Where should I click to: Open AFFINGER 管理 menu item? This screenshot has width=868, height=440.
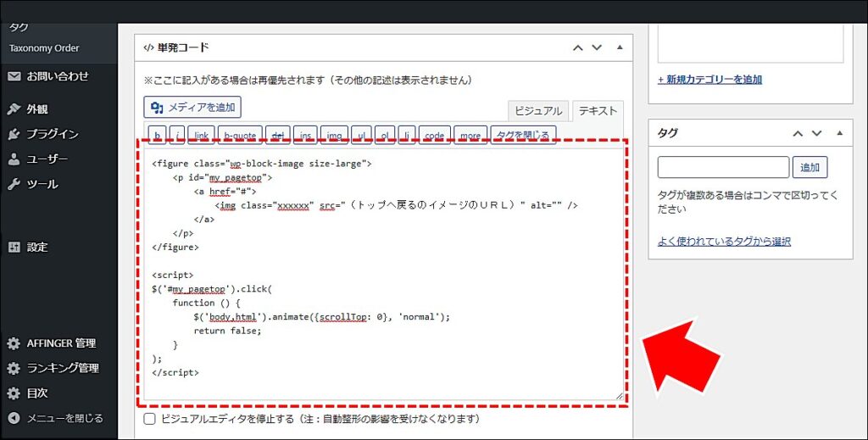(x=61, y=343)
